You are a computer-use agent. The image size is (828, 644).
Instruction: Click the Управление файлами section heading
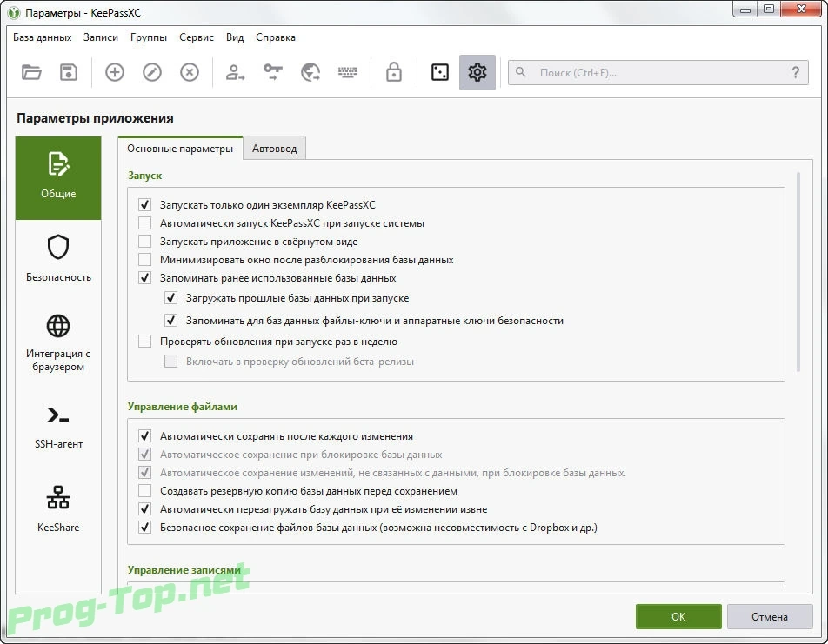pos(182,407)
